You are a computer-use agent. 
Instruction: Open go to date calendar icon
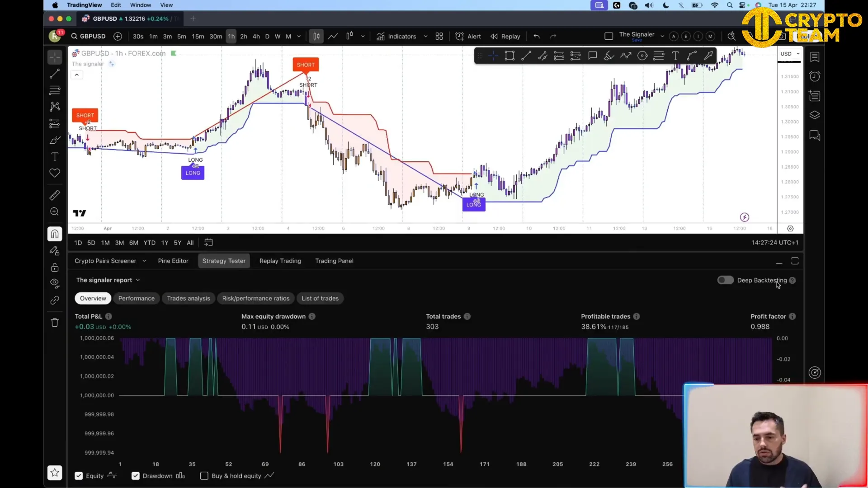(208, 243)
